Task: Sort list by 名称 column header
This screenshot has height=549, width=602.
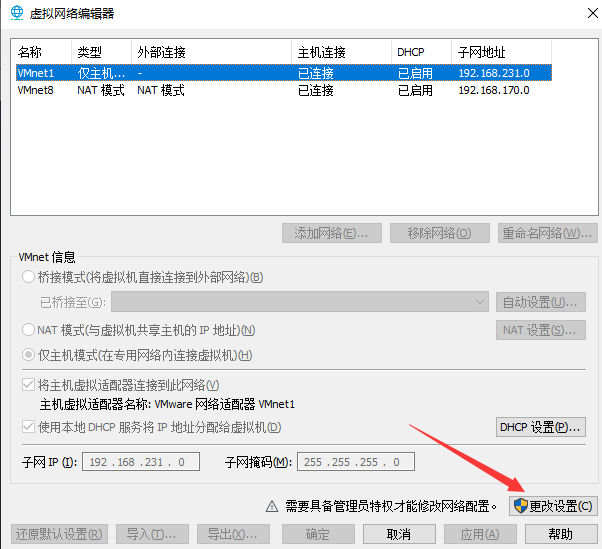Action: click(x=40, y=52)
